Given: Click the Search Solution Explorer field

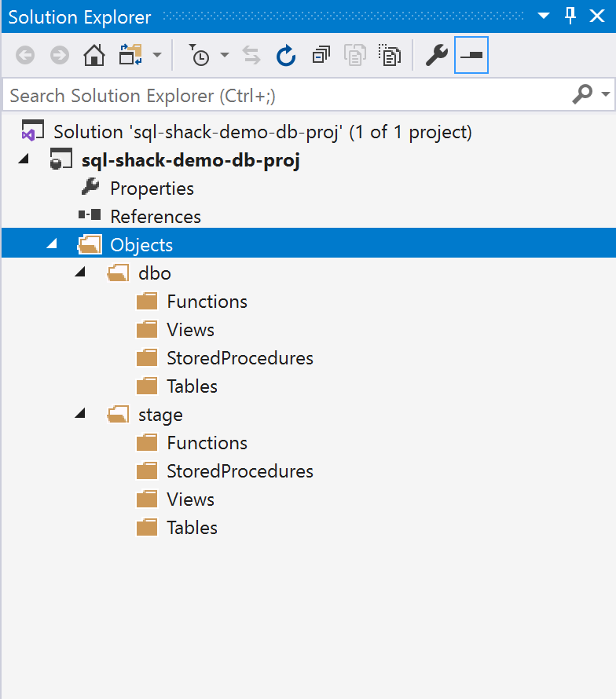Looking at the screenshot, I should pos(283,96).
